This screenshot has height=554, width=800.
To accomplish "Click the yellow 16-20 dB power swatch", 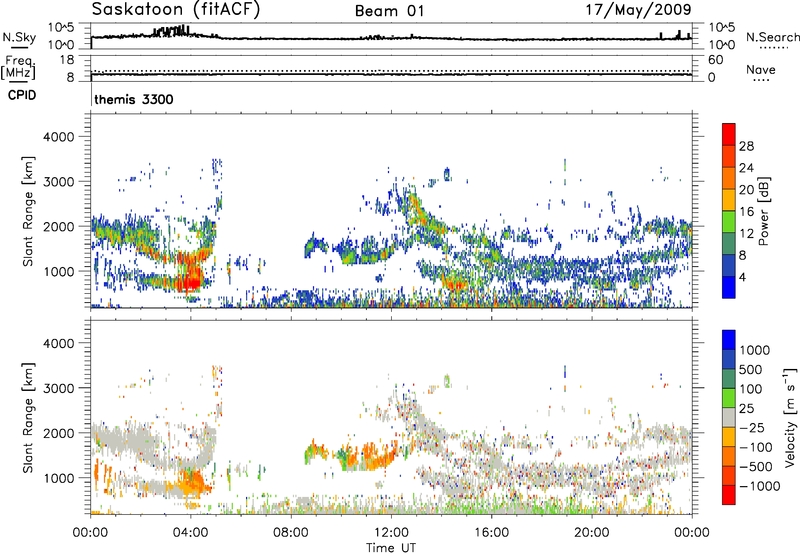I will (729, 200).
